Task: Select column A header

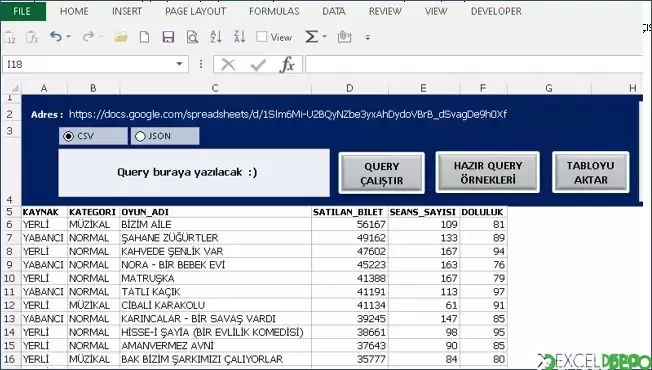Action: (44, 88)
